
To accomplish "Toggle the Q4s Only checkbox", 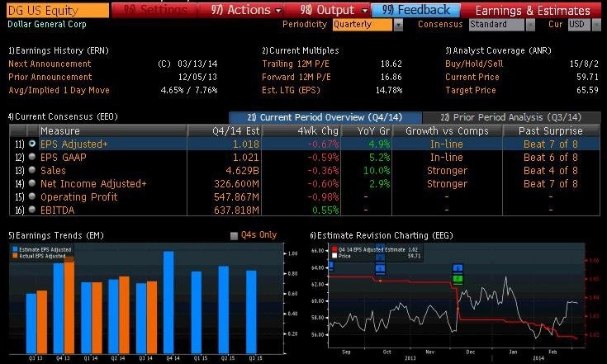I will tap(234, 235).
